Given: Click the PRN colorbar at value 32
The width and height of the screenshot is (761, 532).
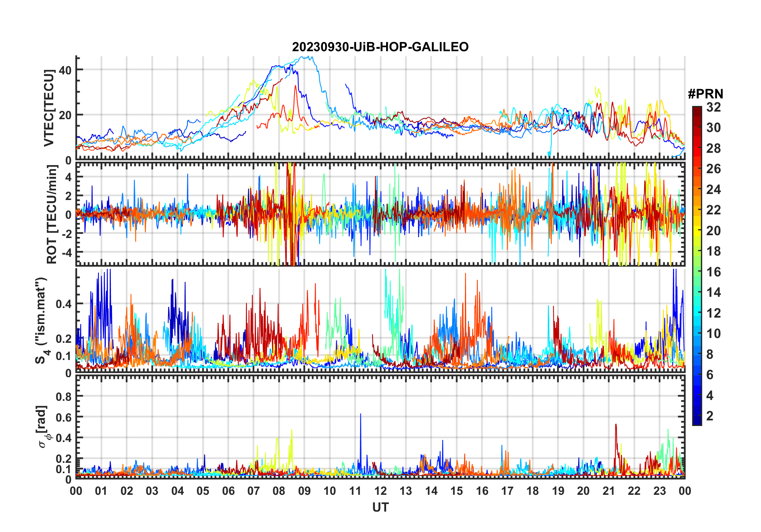Looking at the screenshot, I should (x=697, y=108).
